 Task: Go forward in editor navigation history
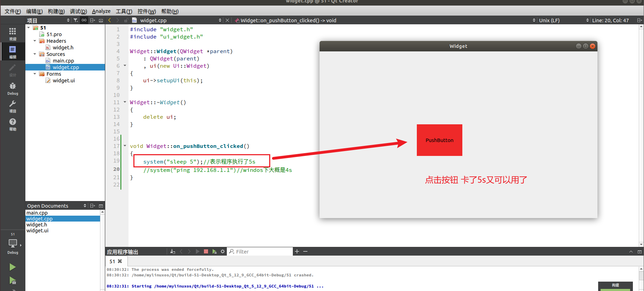tap(118, 20)
